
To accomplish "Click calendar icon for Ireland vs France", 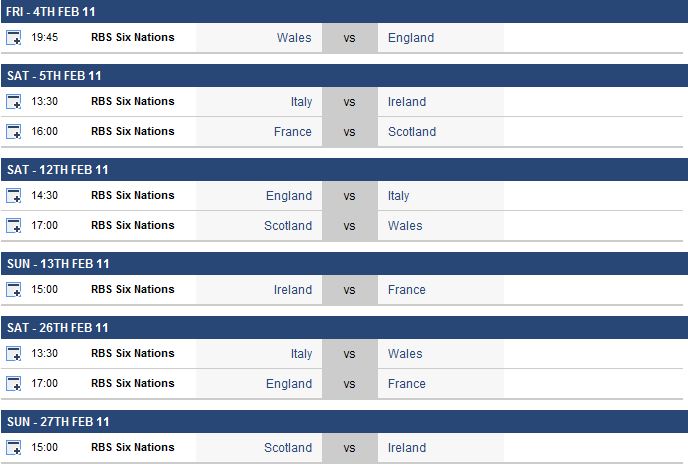I will (x=14, y=290).
